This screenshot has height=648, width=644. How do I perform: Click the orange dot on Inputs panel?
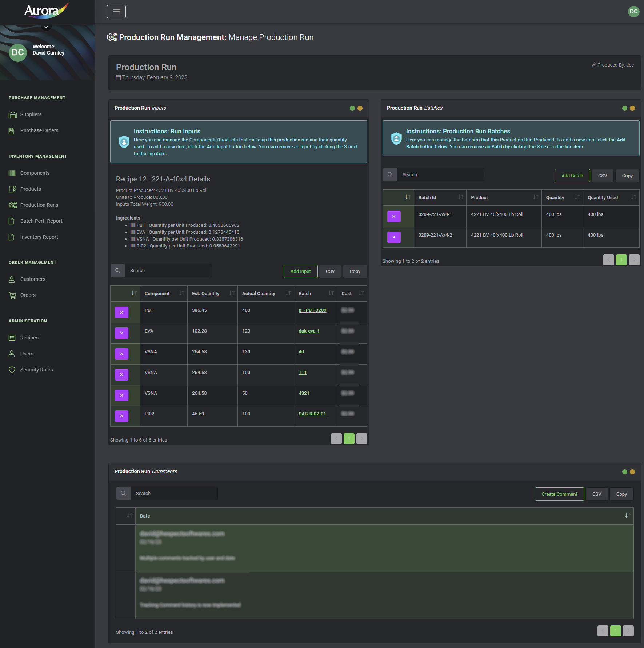360,108
